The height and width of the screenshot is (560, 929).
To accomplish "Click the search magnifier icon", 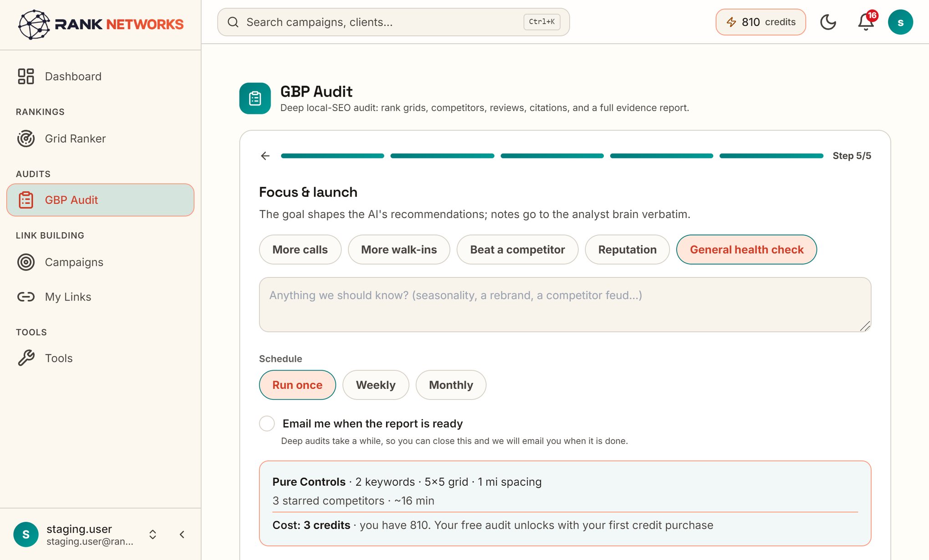I will coord(233,22).
